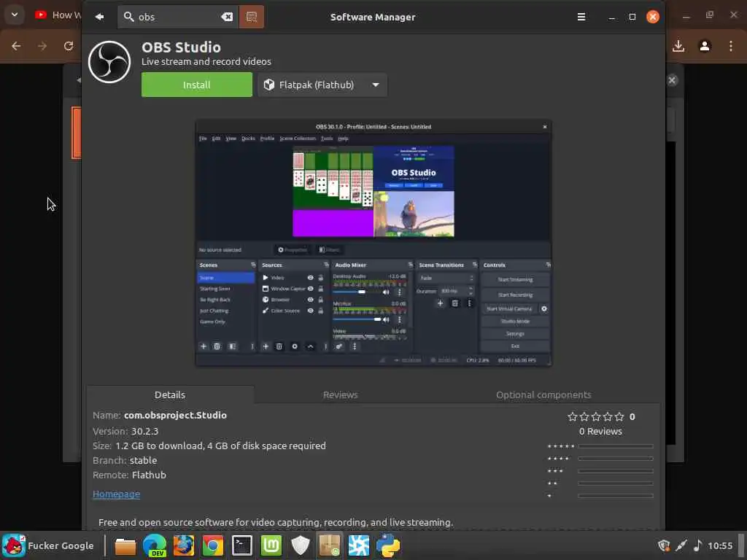This screenshot has height=560, width=747.
Task: Go forward in the Chrome window
Action: click(x=42, y=46)
